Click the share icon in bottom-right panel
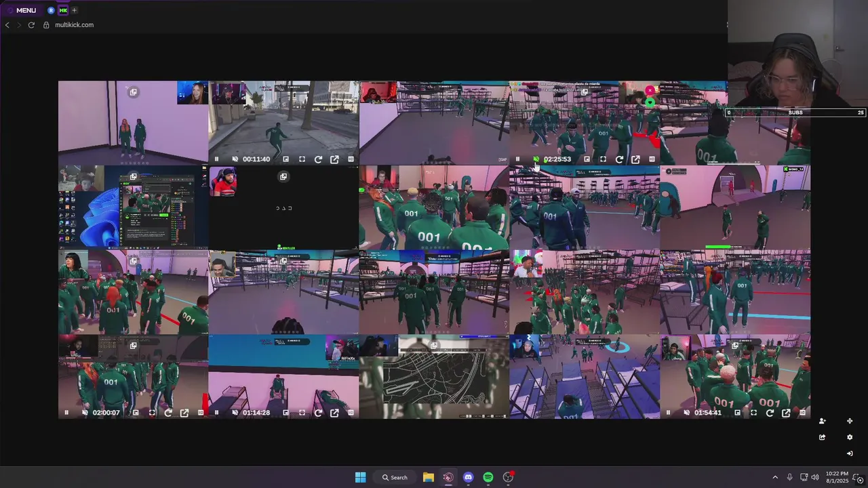868x488 pixels. (822, 437)
